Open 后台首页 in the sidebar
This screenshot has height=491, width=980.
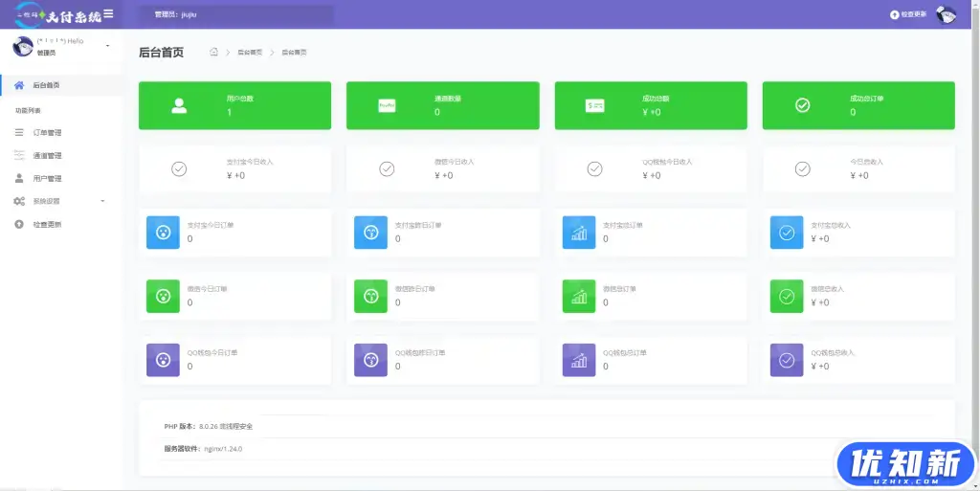46,85
